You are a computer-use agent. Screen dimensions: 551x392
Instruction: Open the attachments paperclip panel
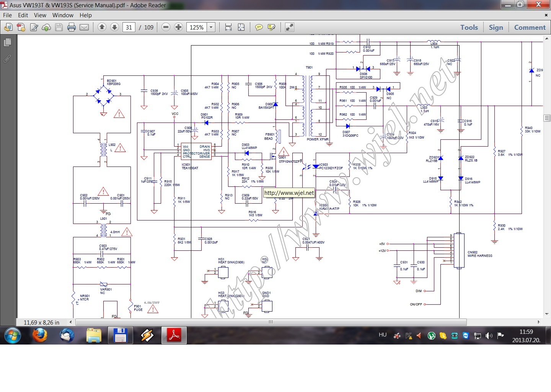7,59
